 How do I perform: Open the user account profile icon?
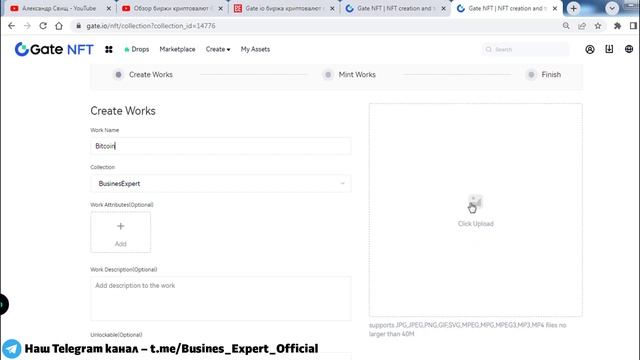point(590,49)
